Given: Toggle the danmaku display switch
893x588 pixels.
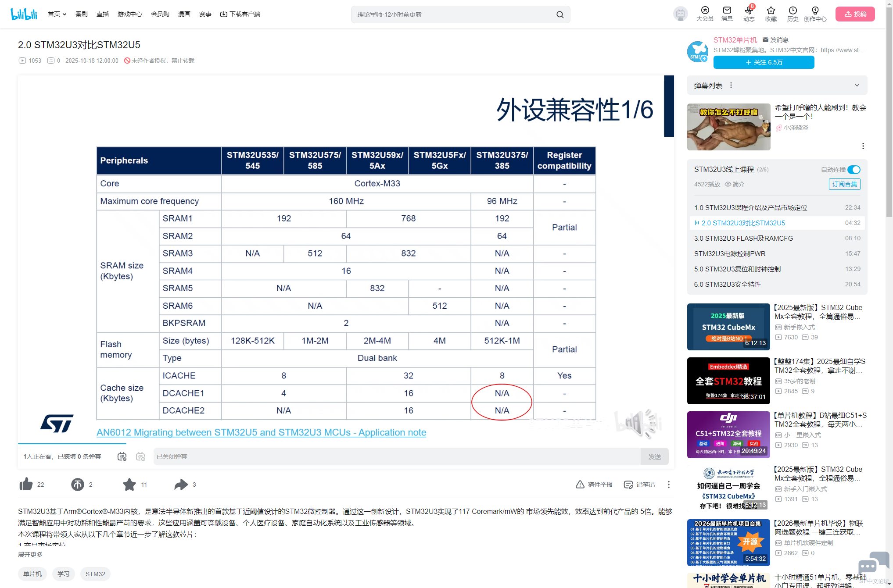Looking at the screenshot, I should [x=122, y=456].
